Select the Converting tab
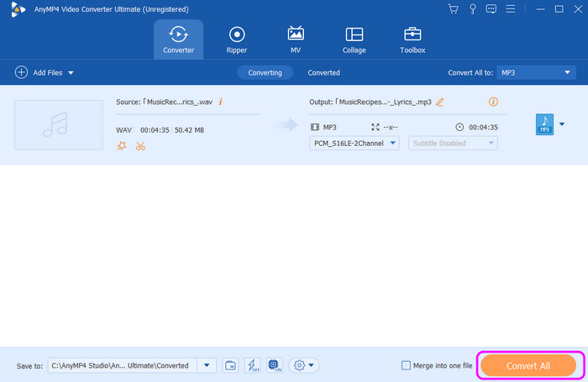Image resolution: width=588 pixels, height=382 pixels. (265, 73)
